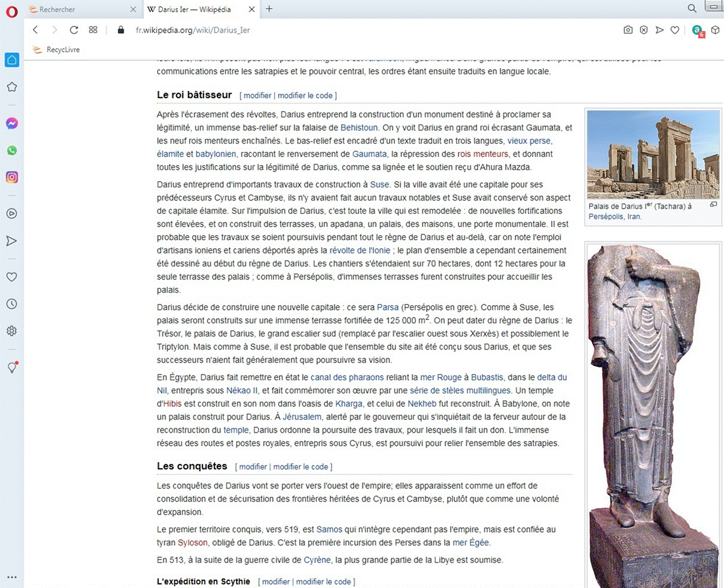Launch Messenger from the sidebar
Image resolution: width=724 pixels, height=588 pixels.
click(x=12, y=123)
